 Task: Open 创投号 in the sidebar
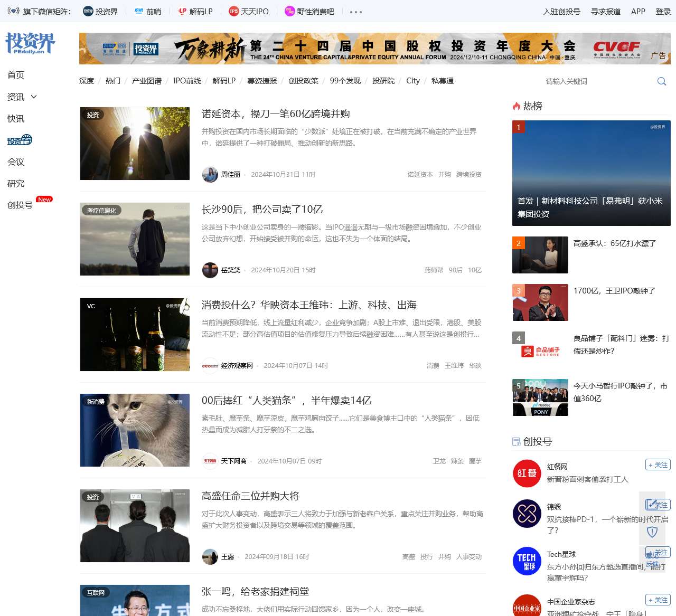click(x=20, y=205)
